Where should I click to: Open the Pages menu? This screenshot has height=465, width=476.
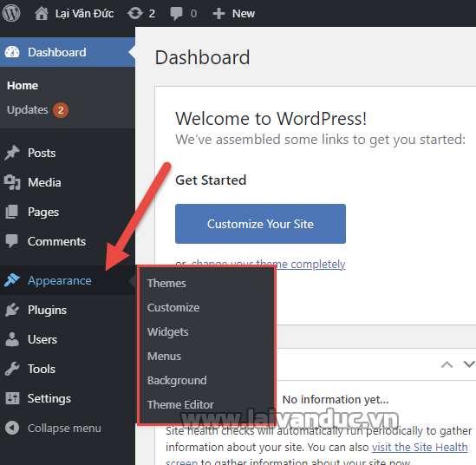[x=43, y=212]
